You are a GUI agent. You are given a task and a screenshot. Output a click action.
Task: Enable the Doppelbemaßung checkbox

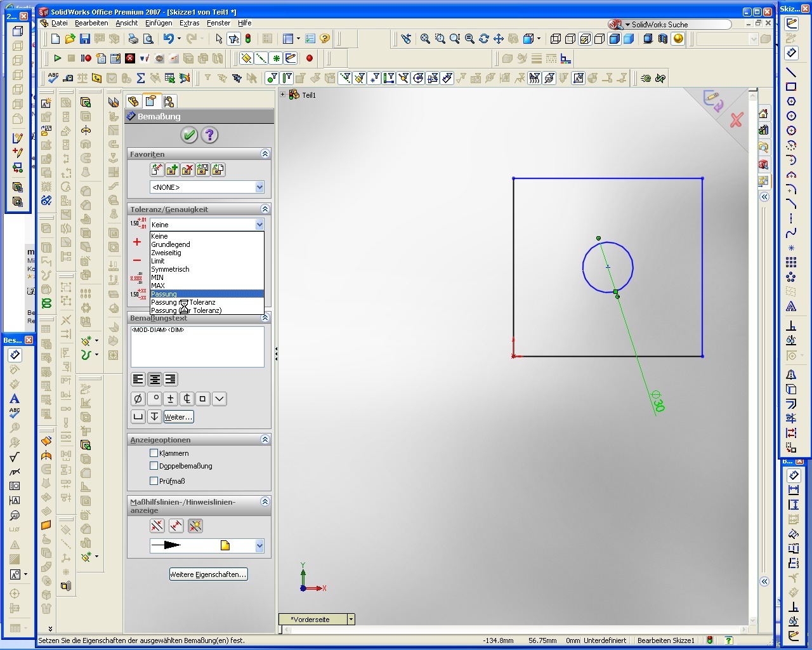coord(154,465)
